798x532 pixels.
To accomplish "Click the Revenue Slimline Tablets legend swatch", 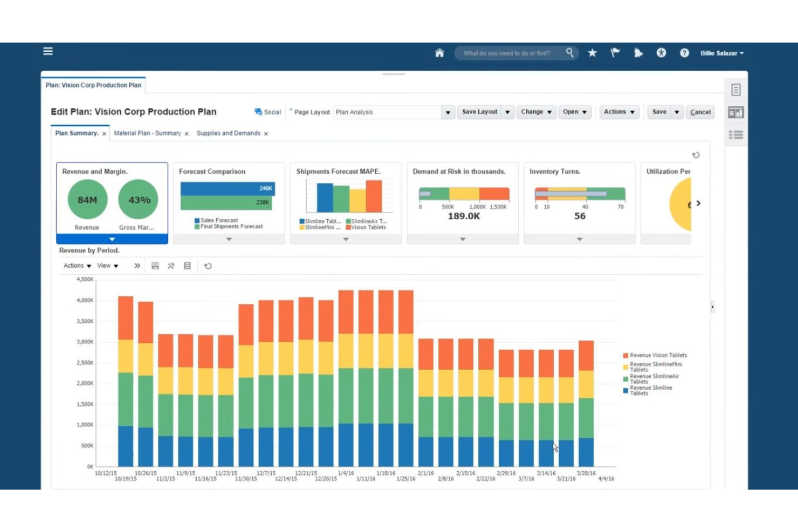I will pos(625,391).
